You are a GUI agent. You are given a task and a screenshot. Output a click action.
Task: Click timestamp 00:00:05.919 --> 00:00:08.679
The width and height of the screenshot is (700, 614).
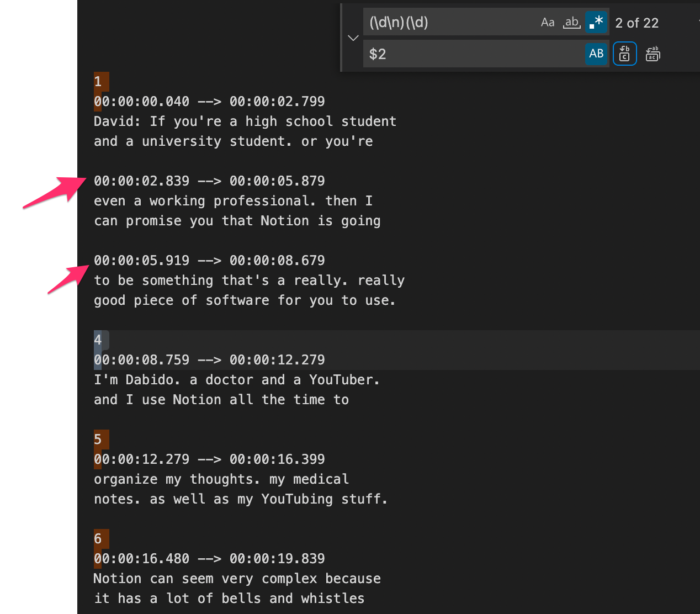pos(209,261)
